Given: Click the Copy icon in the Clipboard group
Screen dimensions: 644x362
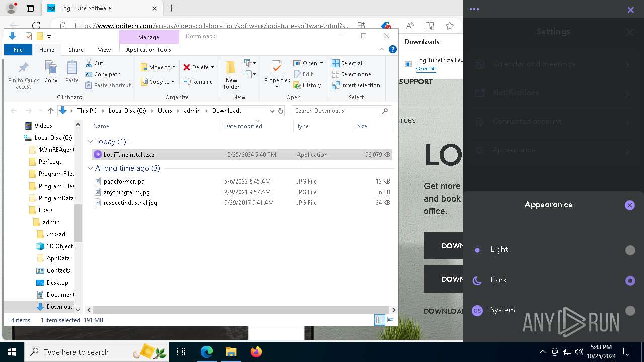Looking at the screenshot, I should click(x=51, y=72).
